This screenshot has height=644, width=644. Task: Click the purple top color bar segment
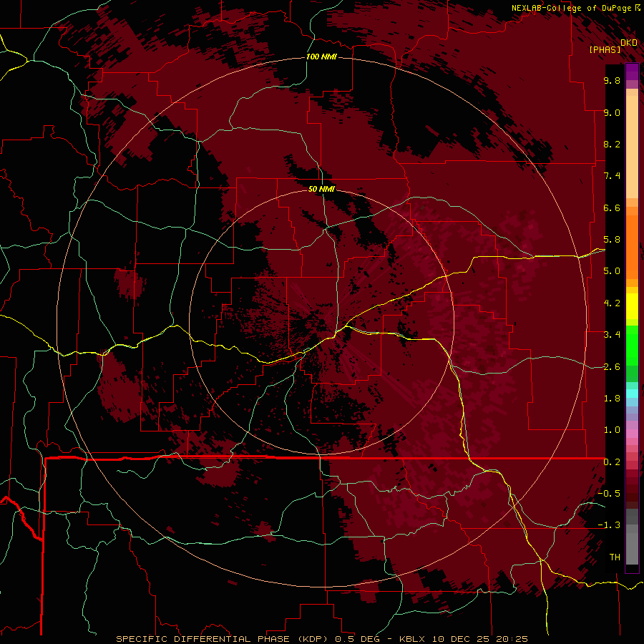(x=632, y=72)
